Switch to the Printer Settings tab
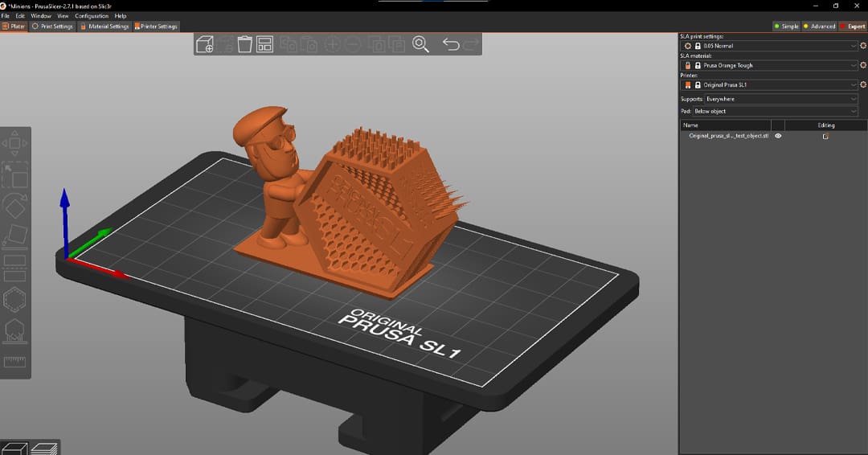Screen dimensions: 868x455 (x=156, y=26)
